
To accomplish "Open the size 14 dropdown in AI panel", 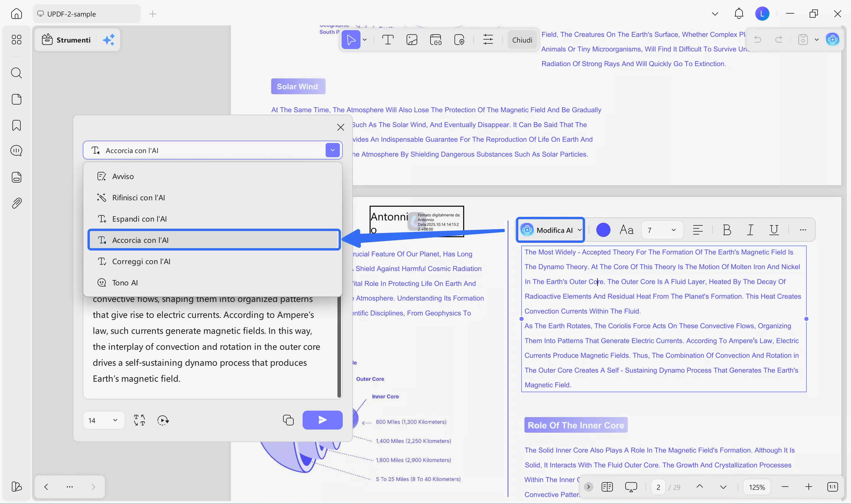I will [x=104, y=420].
